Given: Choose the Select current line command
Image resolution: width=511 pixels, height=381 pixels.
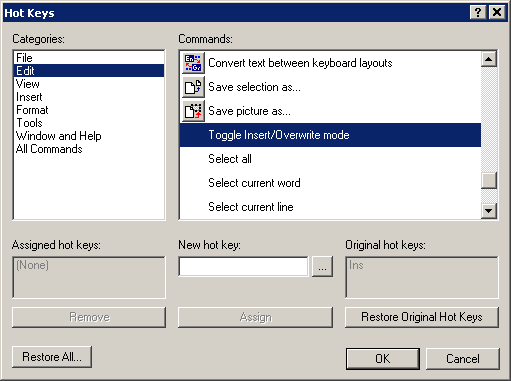Looking at the screenshot, I should 330,207.
